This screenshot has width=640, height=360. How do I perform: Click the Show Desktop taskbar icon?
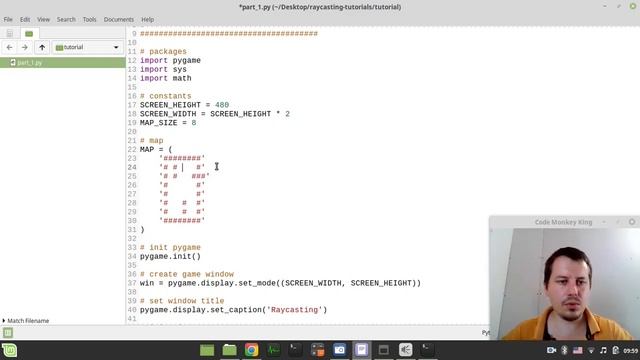[x=207, y=350]
